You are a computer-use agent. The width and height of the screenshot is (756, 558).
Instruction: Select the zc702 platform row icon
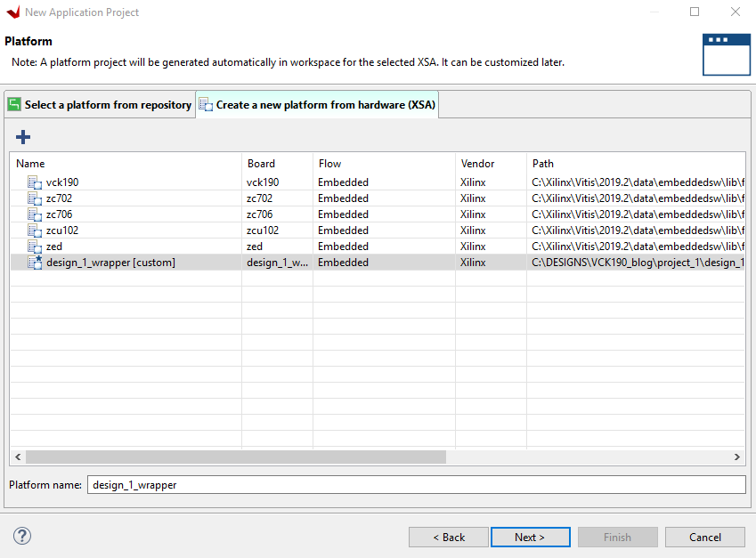(x=35, y=198)
